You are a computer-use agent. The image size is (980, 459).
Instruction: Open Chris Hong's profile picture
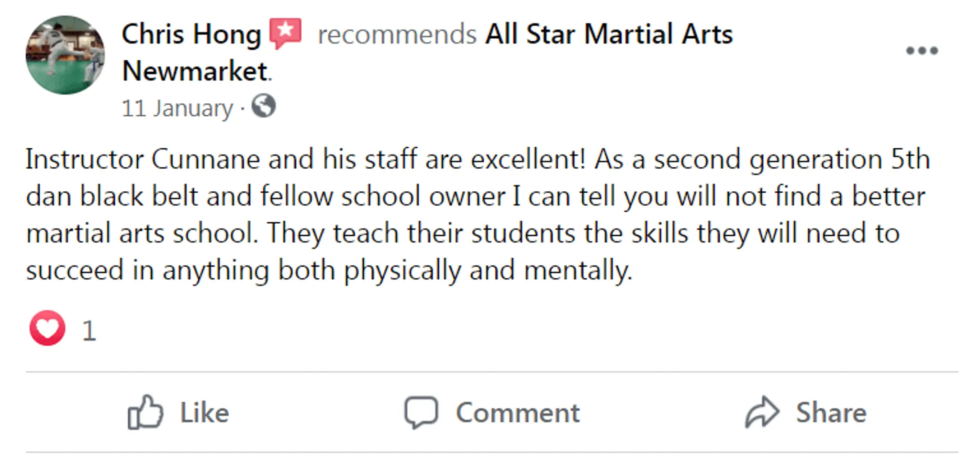[65, 55]
